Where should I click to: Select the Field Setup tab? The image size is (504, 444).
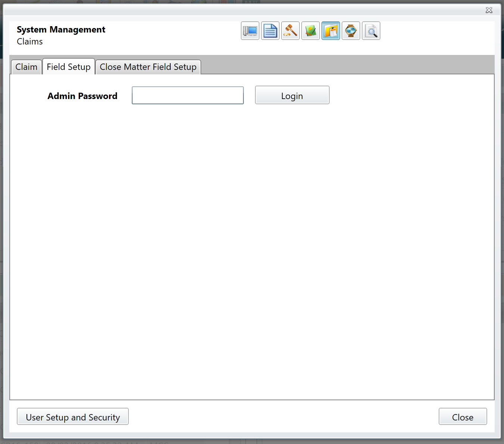[x=69, y=67]
